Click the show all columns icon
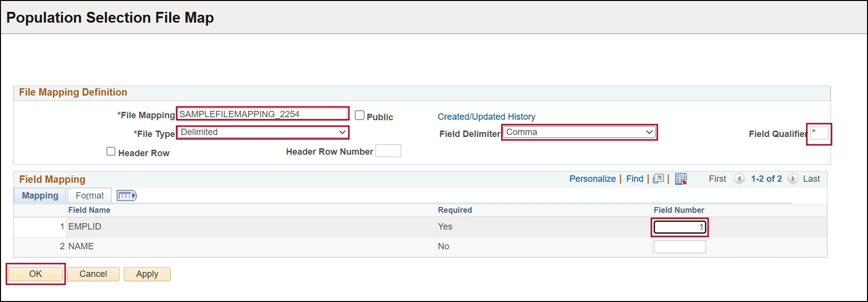 126,196
